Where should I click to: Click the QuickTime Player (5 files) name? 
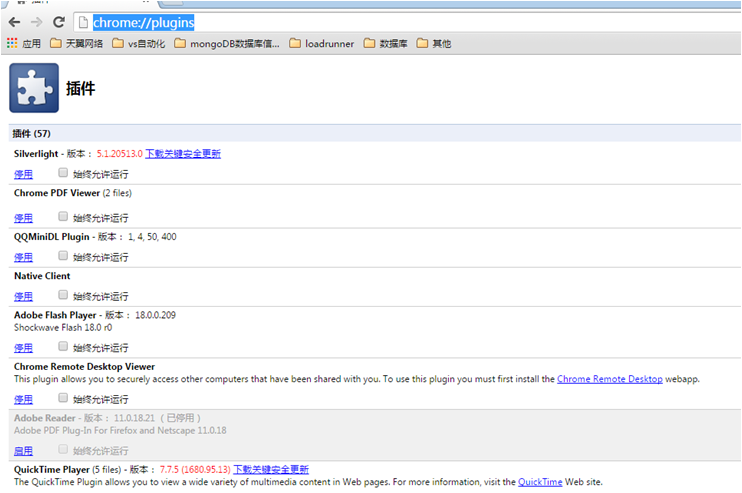click(x=68, y=469)
